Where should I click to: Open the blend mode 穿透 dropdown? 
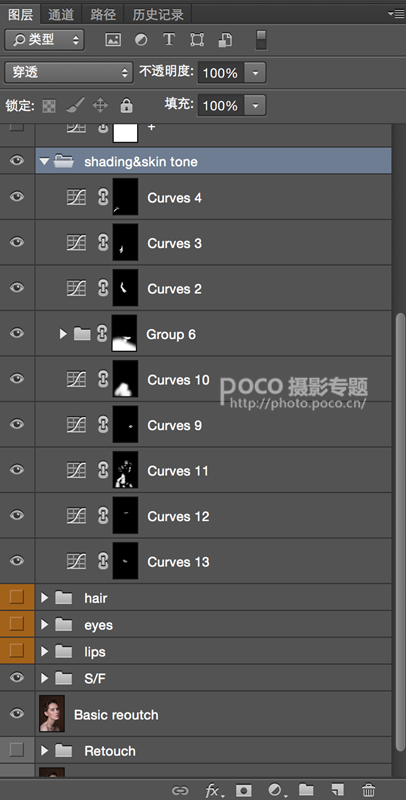tap(68, 72)
